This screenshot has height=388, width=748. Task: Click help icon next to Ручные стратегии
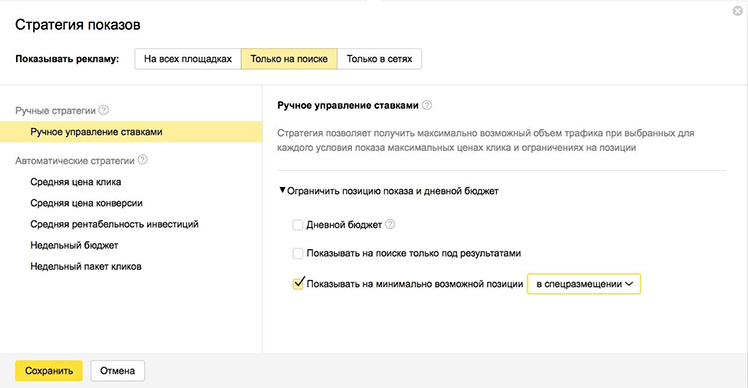point(104,110)
